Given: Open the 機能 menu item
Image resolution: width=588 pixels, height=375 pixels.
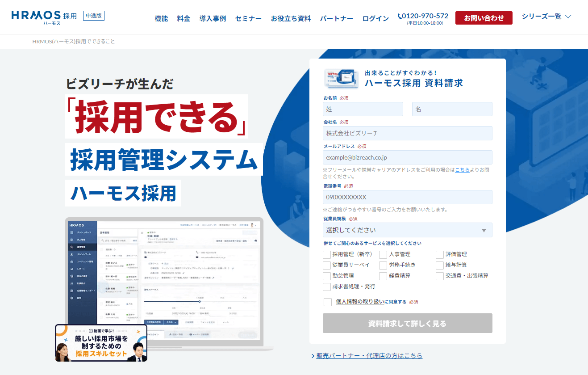Looking at the screenshot, I should pos(161,18).
